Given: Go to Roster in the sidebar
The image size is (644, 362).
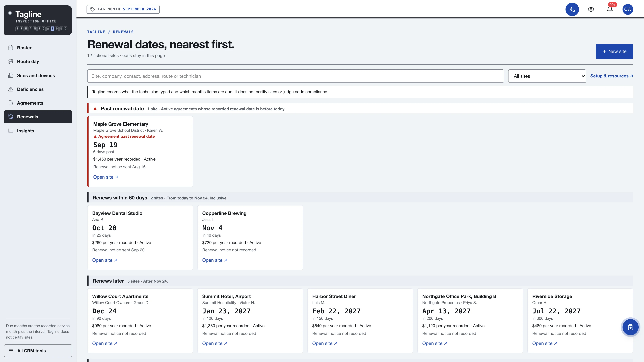Looking at the screenshot, I should tap(38, 48).
